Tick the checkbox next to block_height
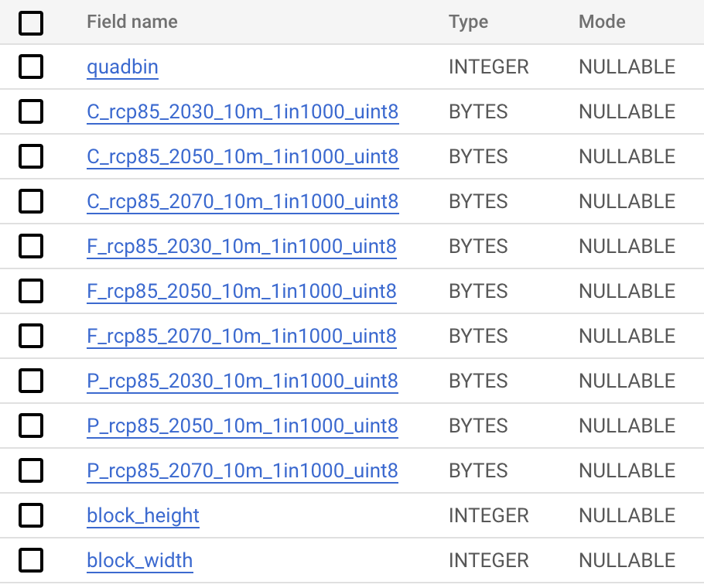The height and width of the screenshot is (588, 704). [x=31, y=515]
